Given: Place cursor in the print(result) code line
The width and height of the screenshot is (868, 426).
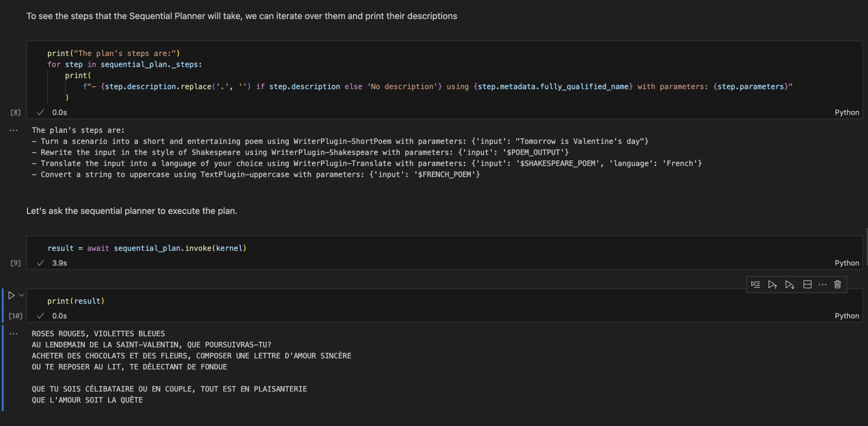Looking at the screenshot, I should (x=76, y=301).
